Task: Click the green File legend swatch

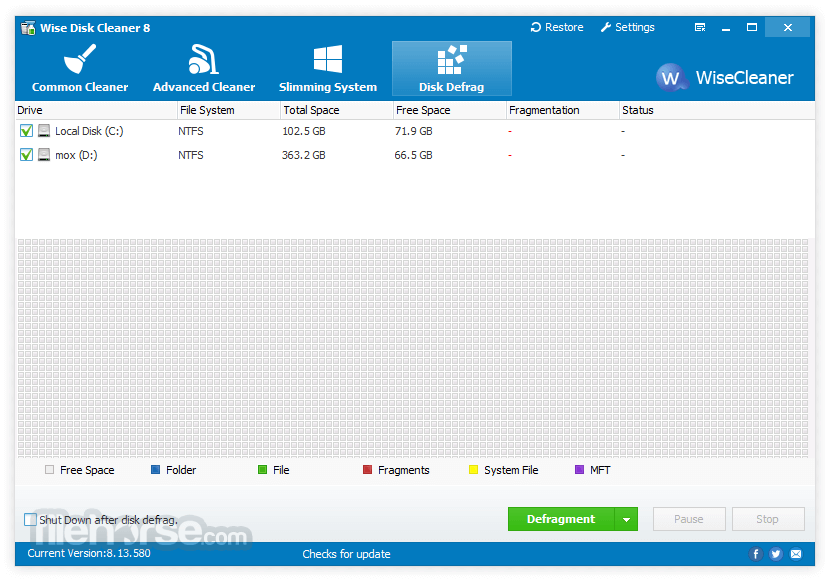Action: pyautogui.click(x=262, y=470)
